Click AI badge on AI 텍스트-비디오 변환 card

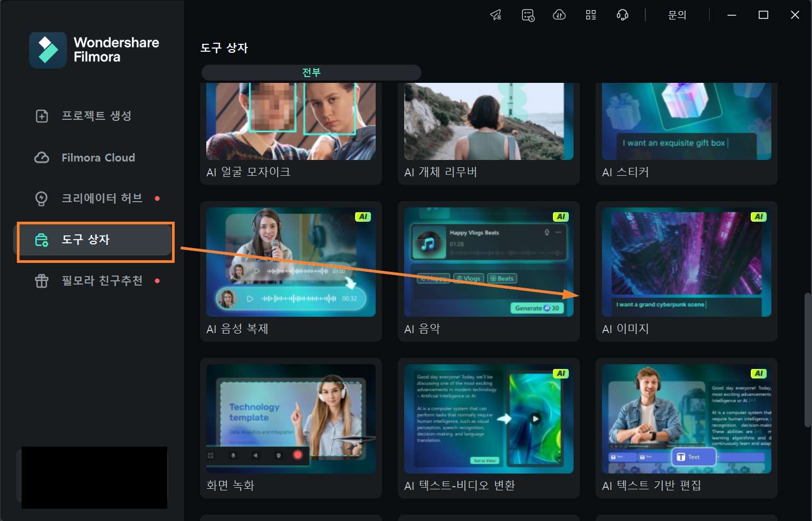coord(561,374)
